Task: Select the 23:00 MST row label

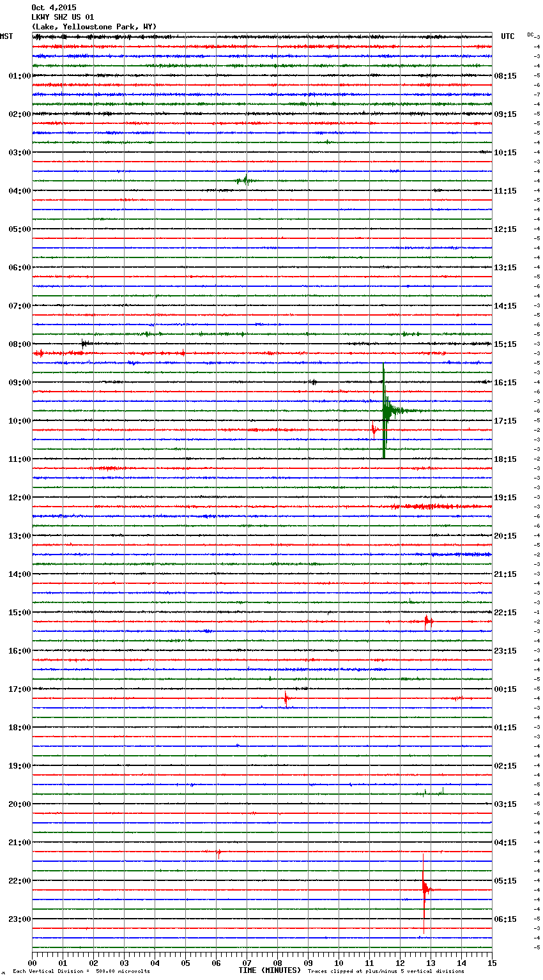Action: tap(20, 919)
